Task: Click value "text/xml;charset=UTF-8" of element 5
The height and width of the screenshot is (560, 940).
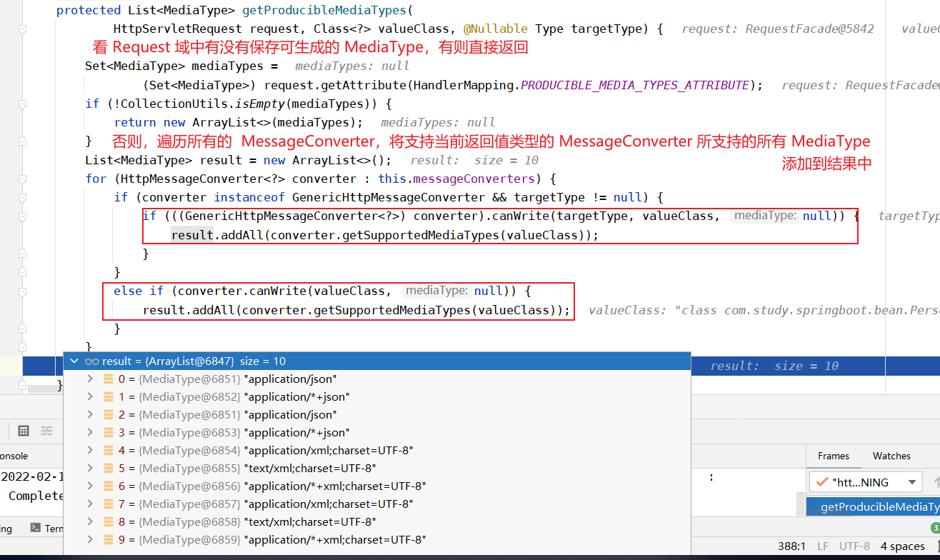Action: [310, 469]
